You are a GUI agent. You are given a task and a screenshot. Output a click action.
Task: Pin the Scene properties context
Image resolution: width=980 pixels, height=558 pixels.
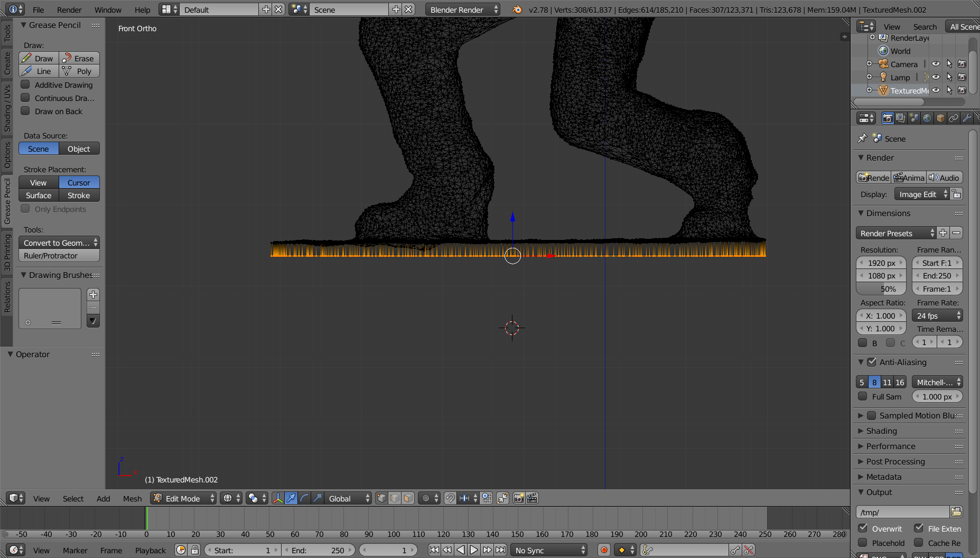click(x=862, y=138)
